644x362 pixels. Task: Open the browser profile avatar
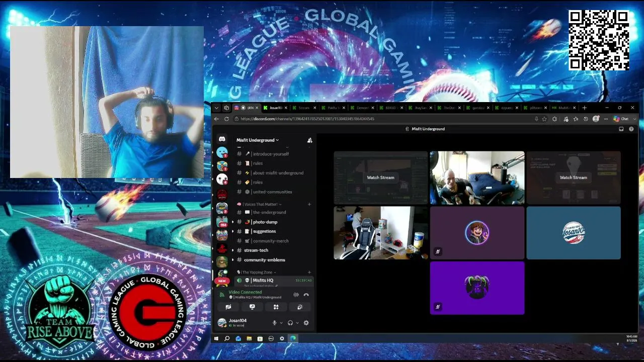point(596,119)
